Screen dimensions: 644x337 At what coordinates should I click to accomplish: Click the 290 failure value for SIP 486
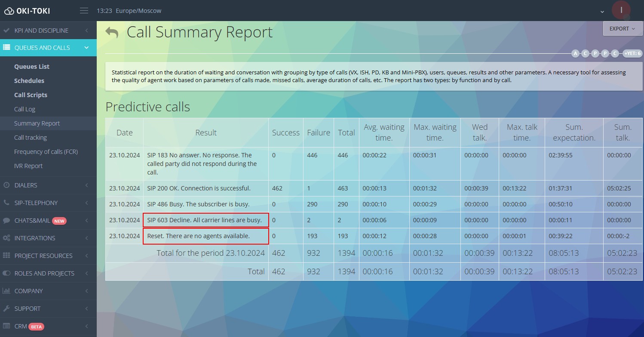coord(312,204)
